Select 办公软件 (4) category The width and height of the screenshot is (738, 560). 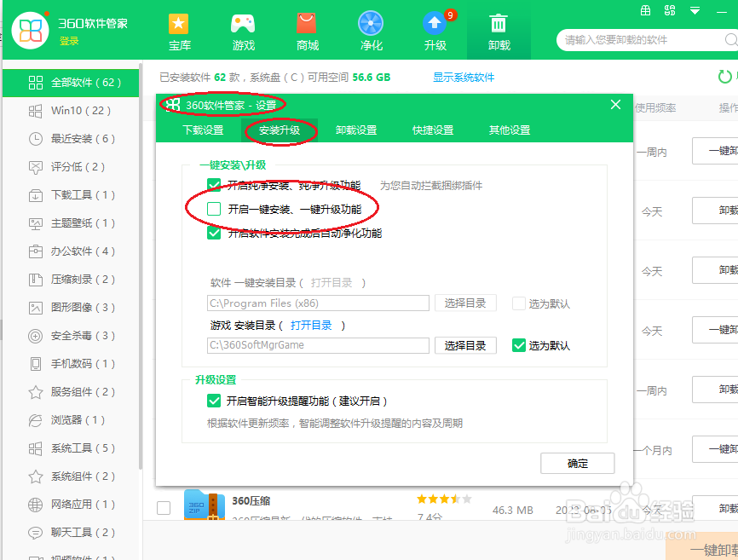coord(71,251)
